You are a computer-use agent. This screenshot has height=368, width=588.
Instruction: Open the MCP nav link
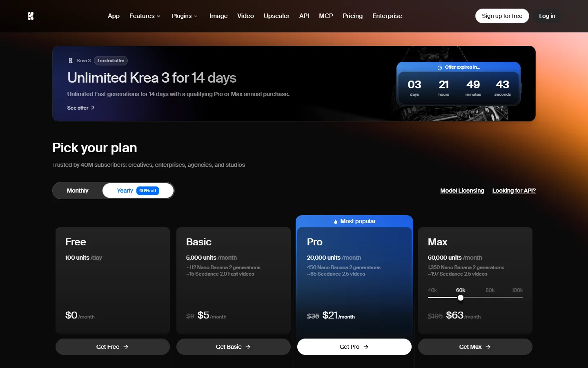click(x=326, y=16)
